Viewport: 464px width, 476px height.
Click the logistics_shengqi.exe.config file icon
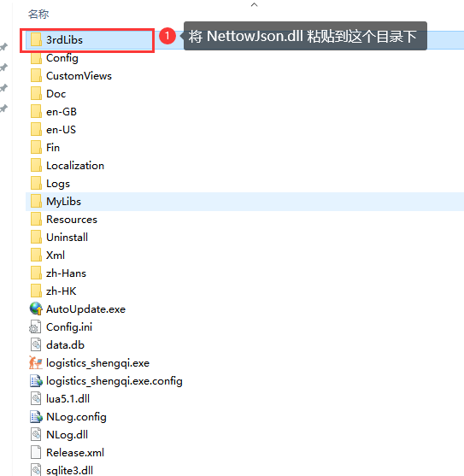(x=36, y=380)
